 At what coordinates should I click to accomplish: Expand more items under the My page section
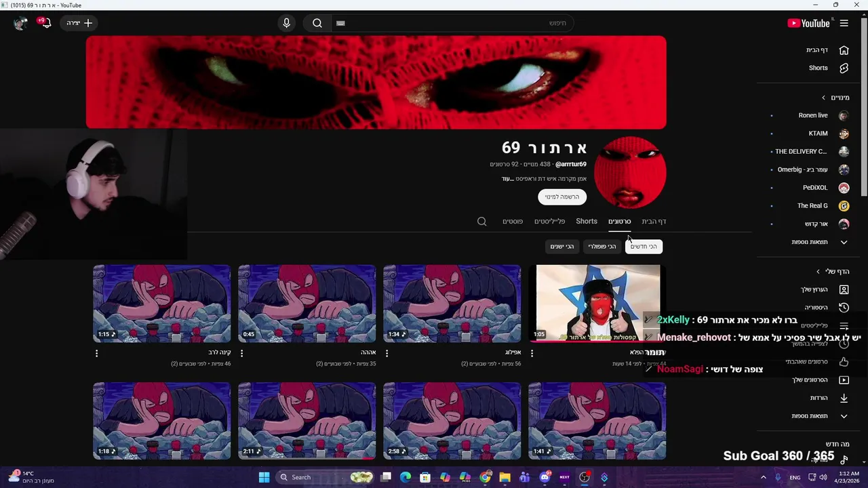[x=819, y=416]
